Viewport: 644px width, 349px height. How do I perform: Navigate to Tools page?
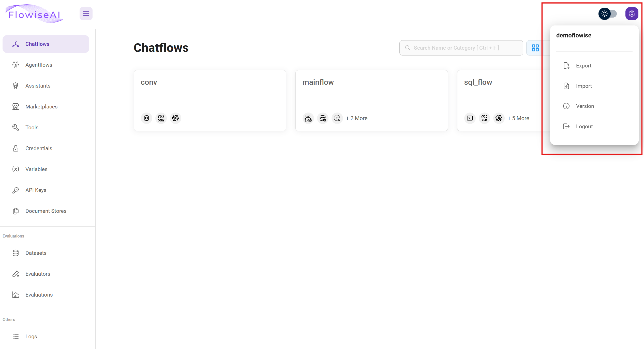[x=32, y=128]
